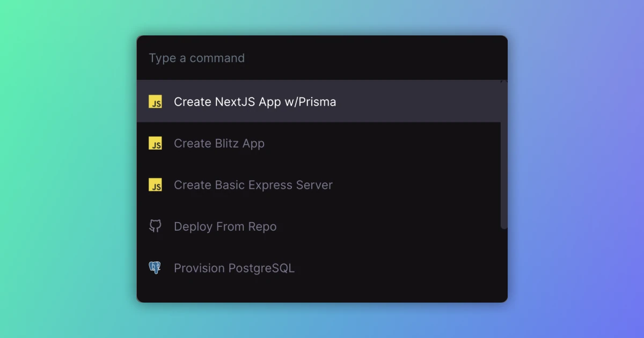Click the command list scrollbar
Image resolution: width=644 pixels, height=338 pixels.
click(504, 155)
